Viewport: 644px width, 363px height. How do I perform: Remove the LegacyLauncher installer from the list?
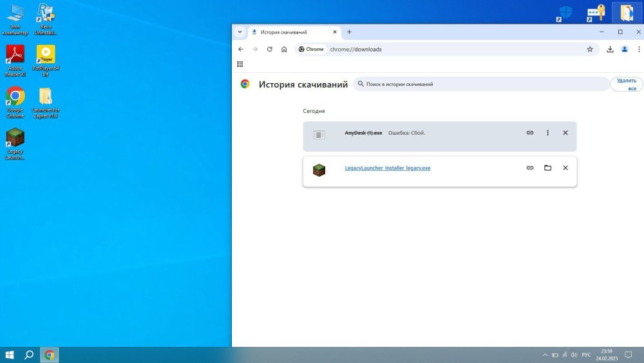click(565, 168)
